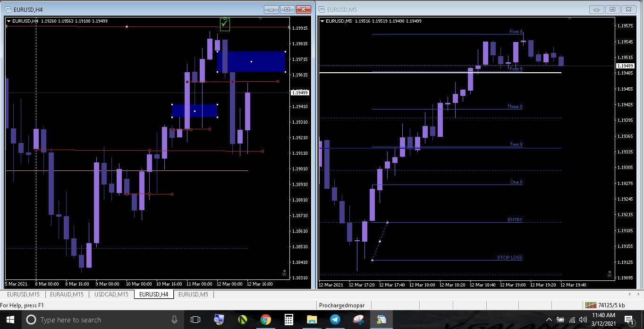Launch Google Chrome from the taskbar

point(266,320)
